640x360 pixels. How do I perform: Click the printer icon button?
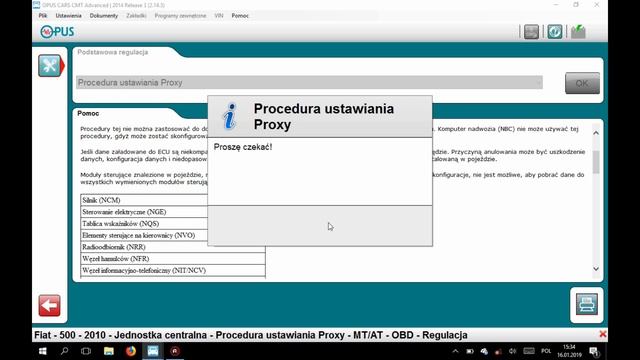click(x=587, y=304)
